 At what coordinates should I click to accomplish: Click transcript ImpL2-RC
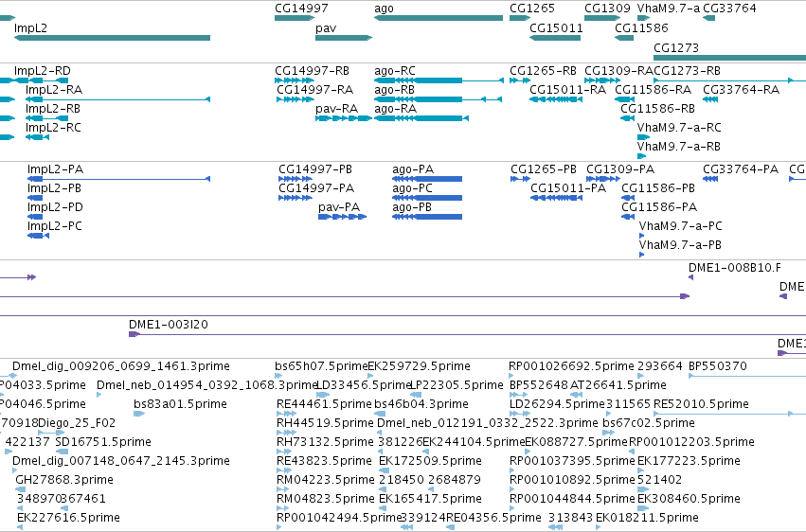point(53,128)
